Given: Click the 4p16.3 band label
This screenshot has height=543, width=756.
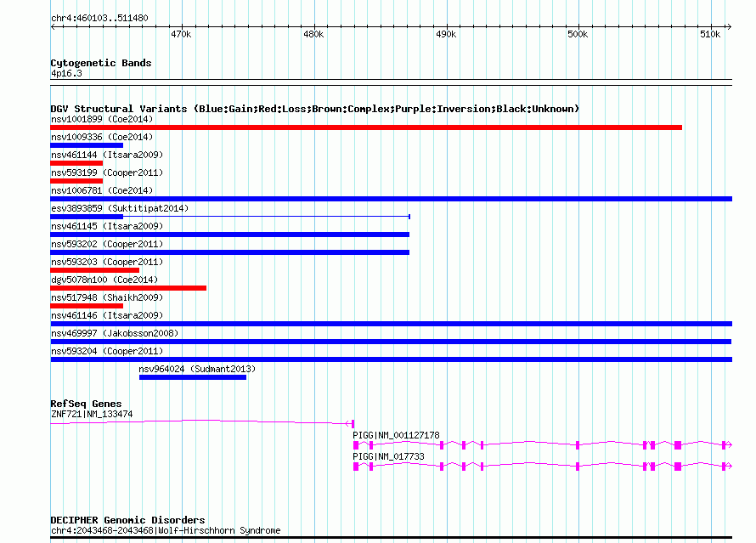Looking at the screenshot, I should click(x=66, y=73).
